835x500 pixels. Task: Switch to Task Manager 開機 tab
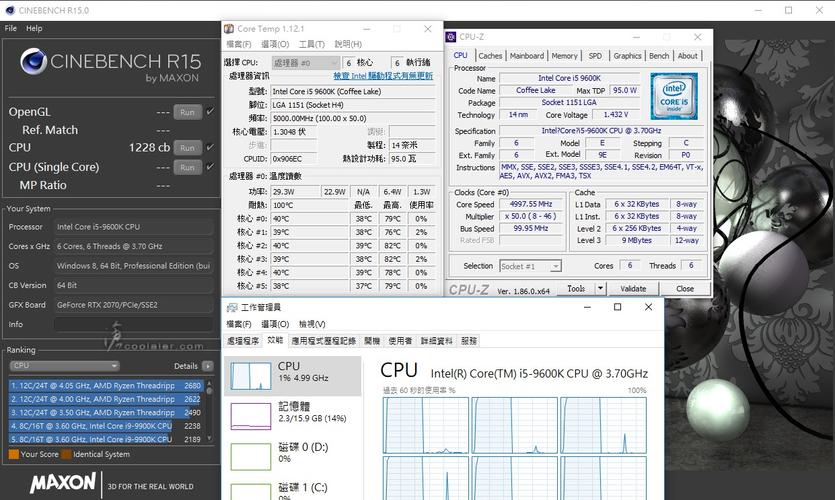tap(372, 341)
